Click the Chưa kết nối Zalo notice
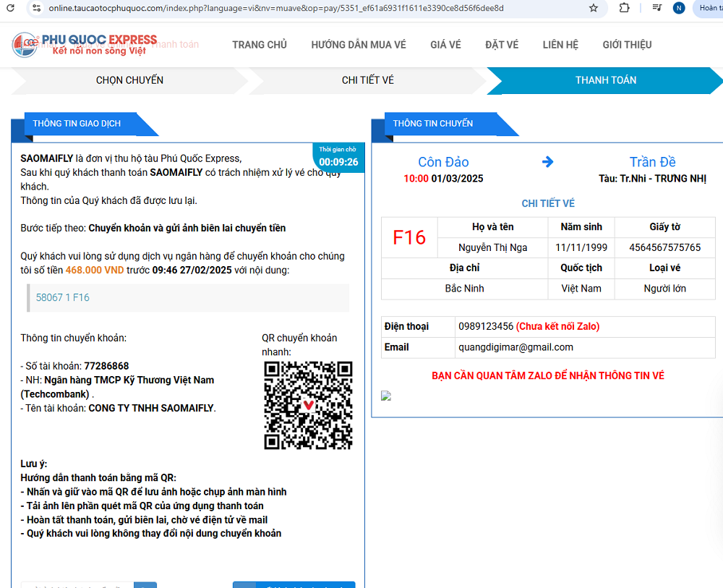The height and width of the screenshot is (588, 723). pyautogui.click(x=557, y=326)
